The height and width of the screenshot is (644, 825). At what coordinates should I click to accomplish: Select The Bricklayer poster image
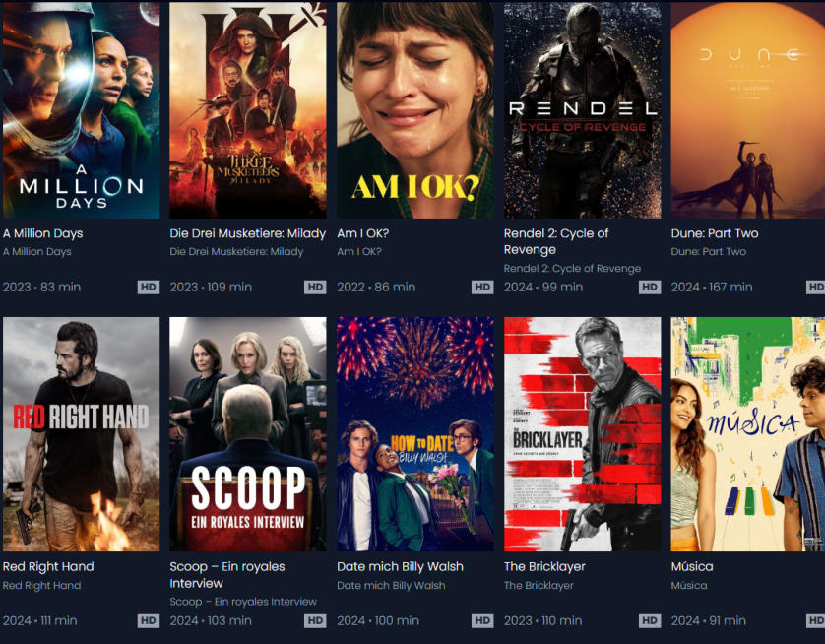(x=583, y=434)
